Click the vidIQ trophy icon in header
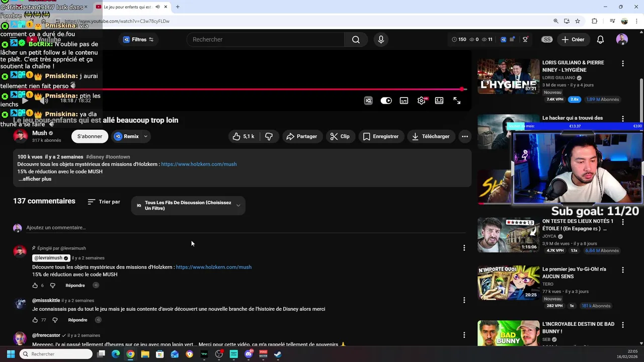The height and width of the screenshot is (362, 644). click(525, 40)
